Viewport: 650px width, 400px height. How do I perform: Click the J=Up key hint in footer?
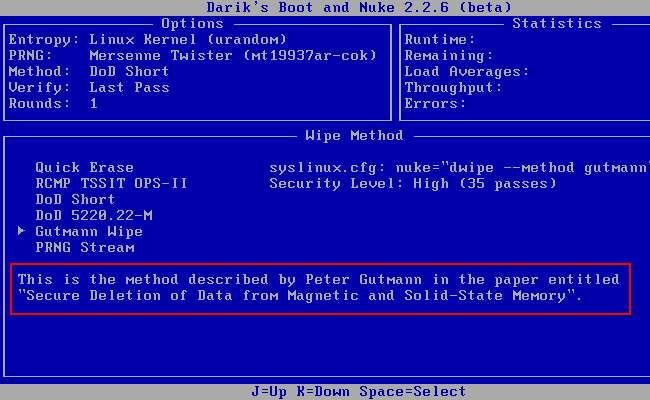click(x=269, y=392)
